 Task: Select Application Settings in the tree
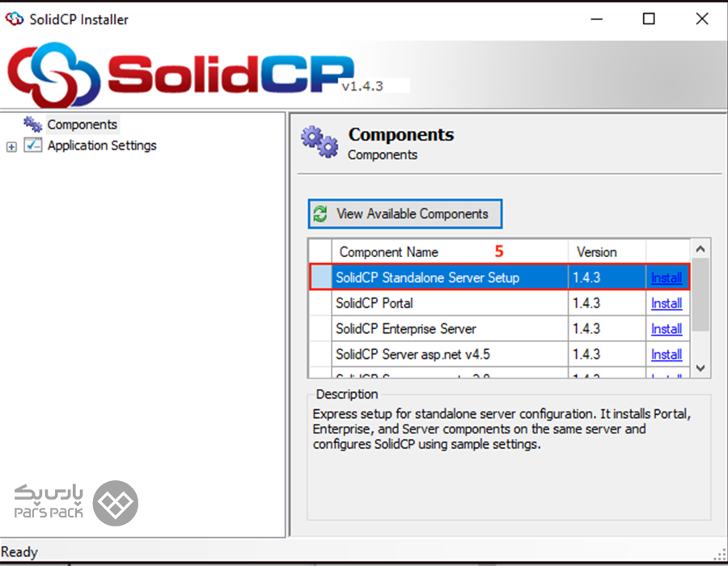point(102,146)
